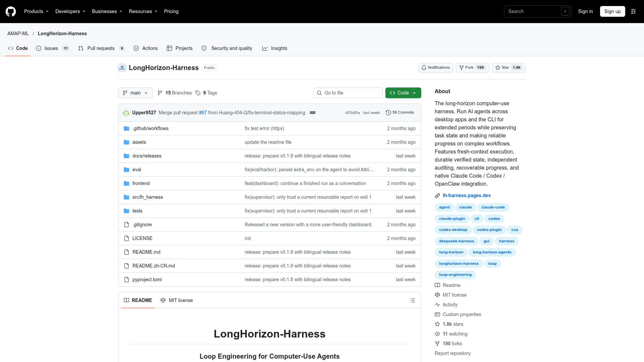This screenshot has width=644, height=362.
Task: Open pull request #67 link
Action: [203, 113]
